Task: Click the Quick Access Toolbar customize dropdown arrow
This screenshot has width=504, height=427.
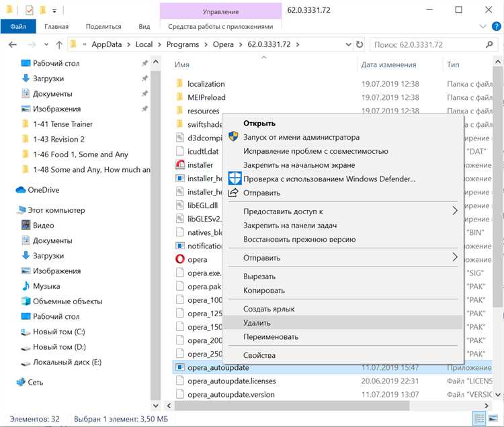Action: [x=54, y=11]
